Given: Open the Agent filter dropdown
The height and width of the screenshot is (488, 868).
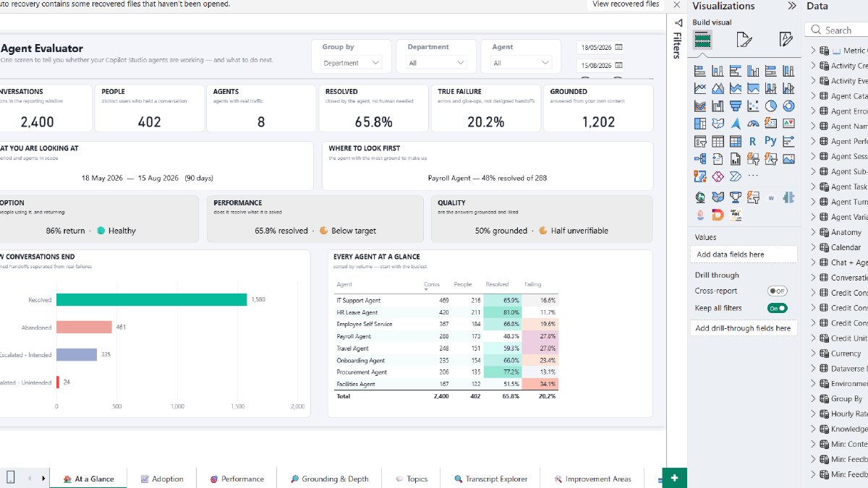Looking at the screenshot, I should (517, 63).
